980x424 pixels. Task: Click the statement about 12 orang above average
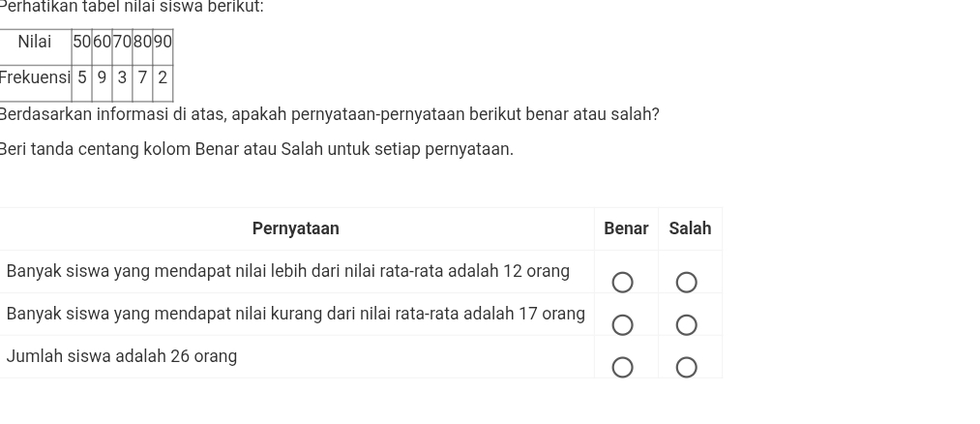coord(288,271)
